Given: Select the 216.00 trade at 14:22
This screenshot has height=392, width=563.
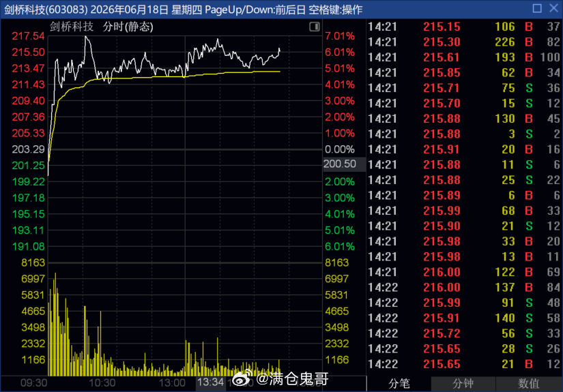Looking at the screenshot, I should [x=464, y=287].
